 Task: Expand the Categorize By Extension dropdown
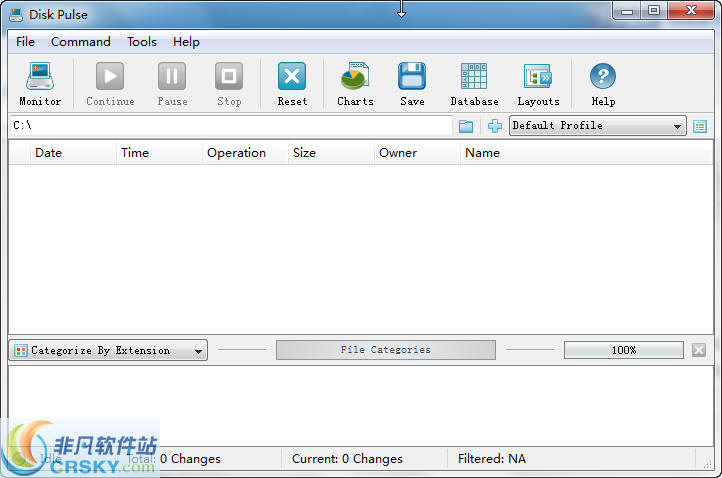108,350
